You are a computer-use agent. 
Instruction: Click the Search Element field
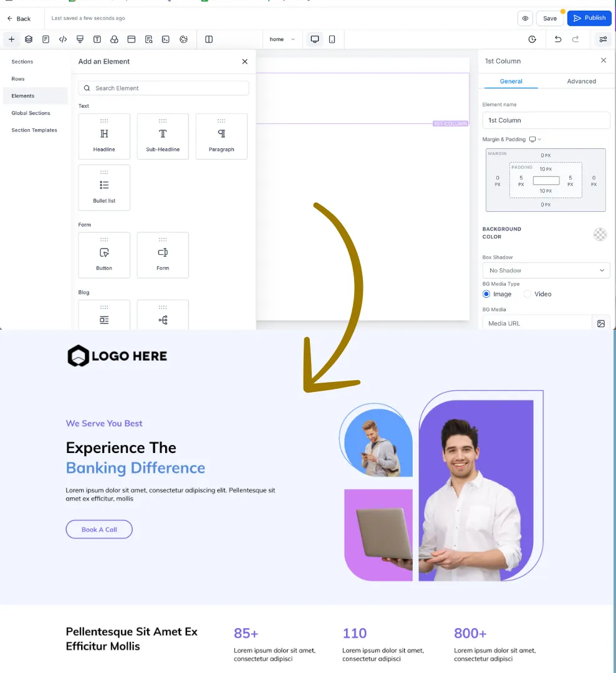point(164,88)
